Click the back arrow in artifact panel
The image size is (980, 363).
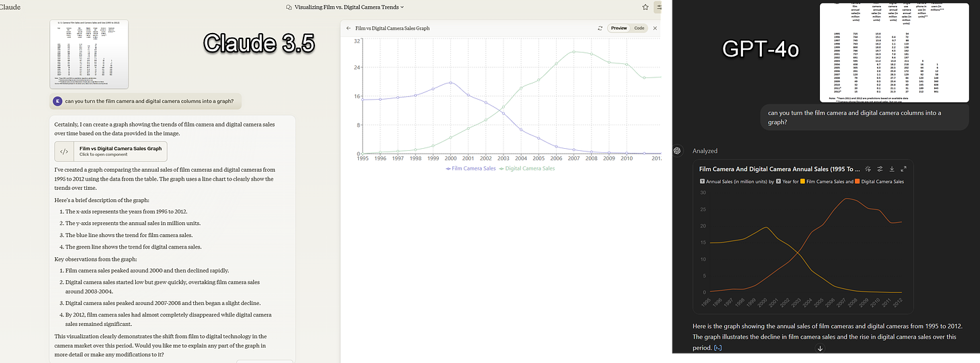click(x=348, y=28)
